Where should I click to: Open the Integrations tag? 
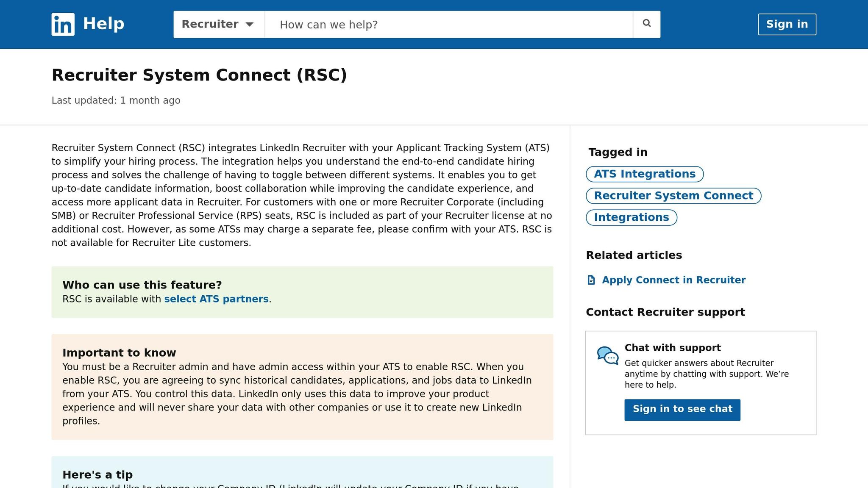click(x=631, y=217)
